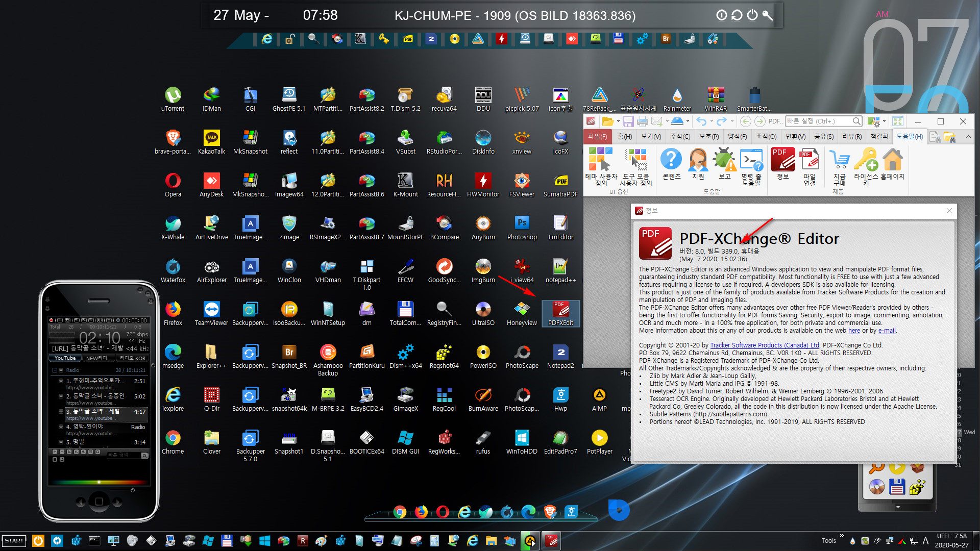Expand the email dropdown arrow in toolbar
This screenshot has width=980, height=551.
(667, 121)
